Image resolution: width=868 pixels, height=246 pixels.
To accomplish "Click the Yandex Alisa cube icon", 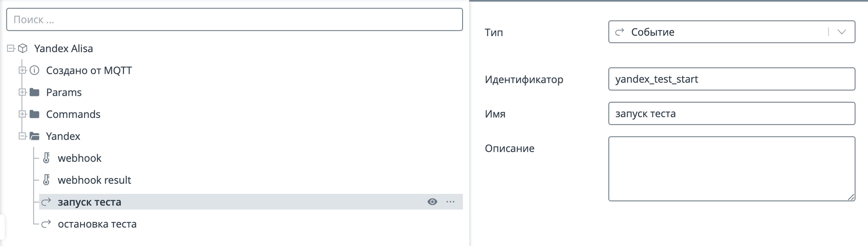I will (x=23, y=48).
